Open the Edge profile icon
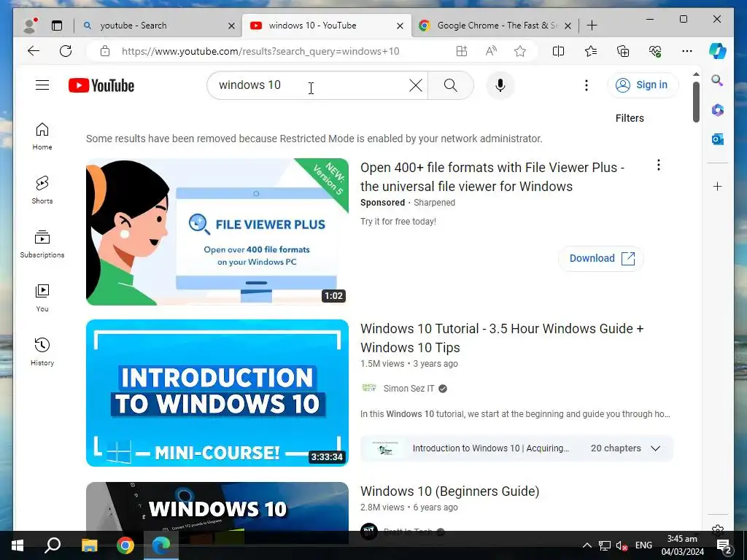The height and width of the screenshot is (560, 747). pos(31,26)
